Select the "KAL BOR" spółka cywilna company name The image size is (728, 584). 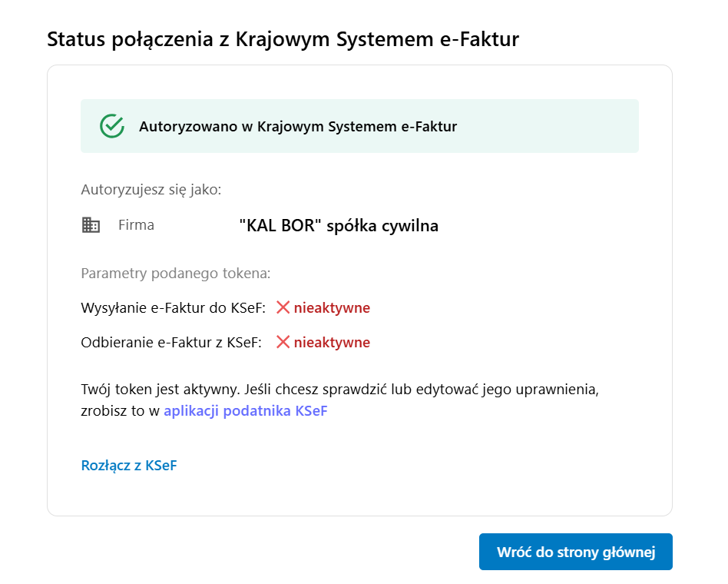coord(339,226)
